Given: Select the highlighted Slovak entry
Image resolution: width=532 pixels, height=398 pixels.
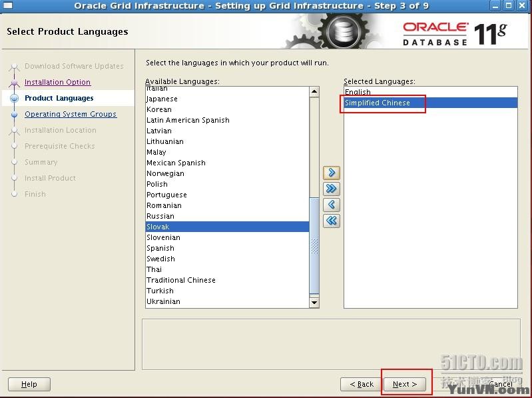Looking at the screenshot, I should [x=227, y=227].
